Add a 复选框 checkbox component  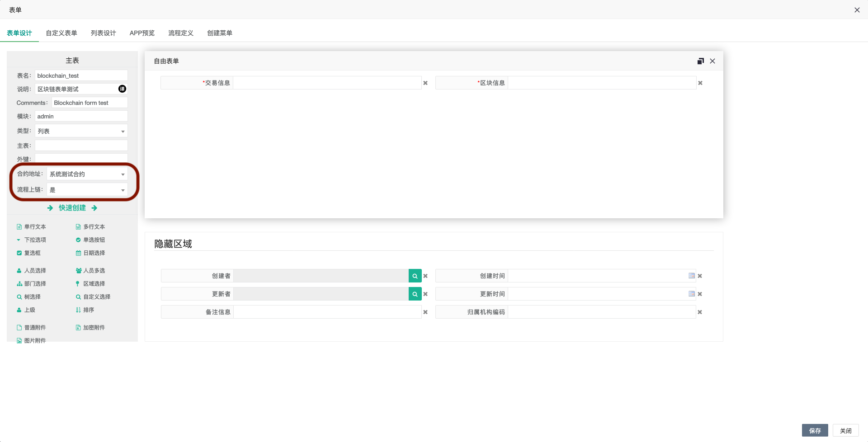[x=32, y=253]
